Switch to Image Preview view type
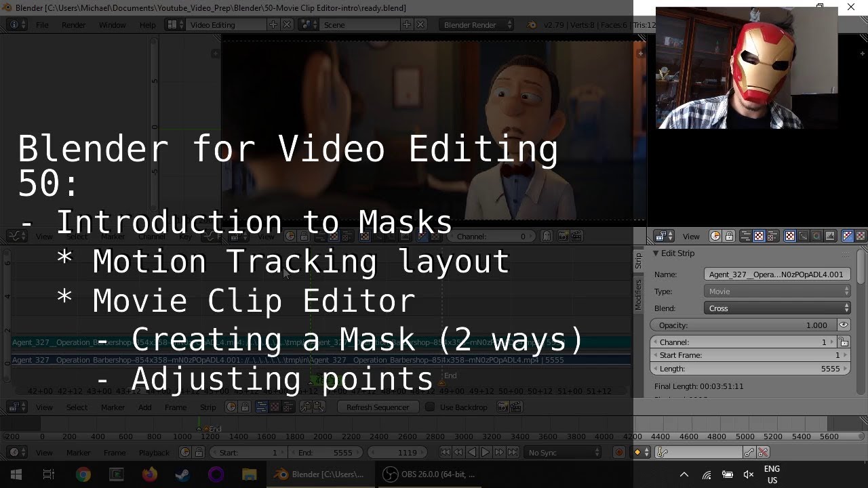 [759, 236]
